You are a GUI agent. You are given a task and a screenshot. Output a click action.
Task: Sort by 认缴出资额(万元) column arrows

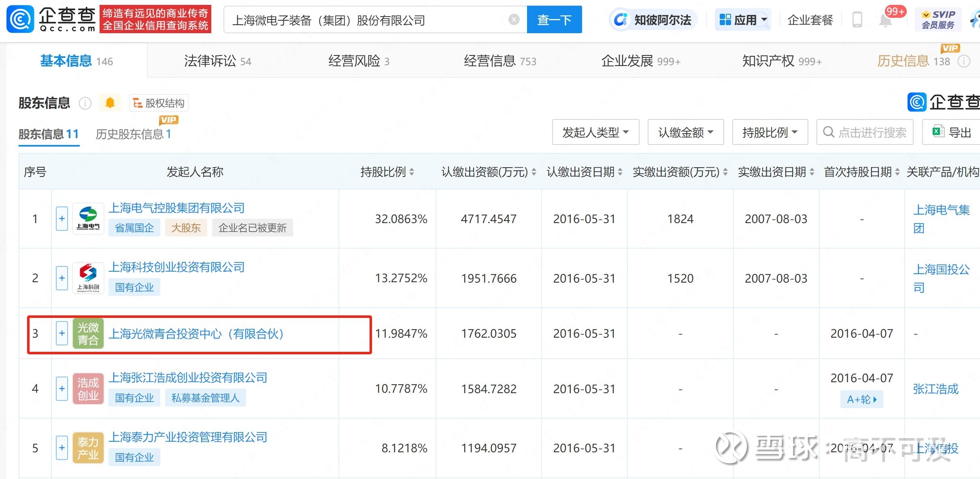tap(534, 172)
